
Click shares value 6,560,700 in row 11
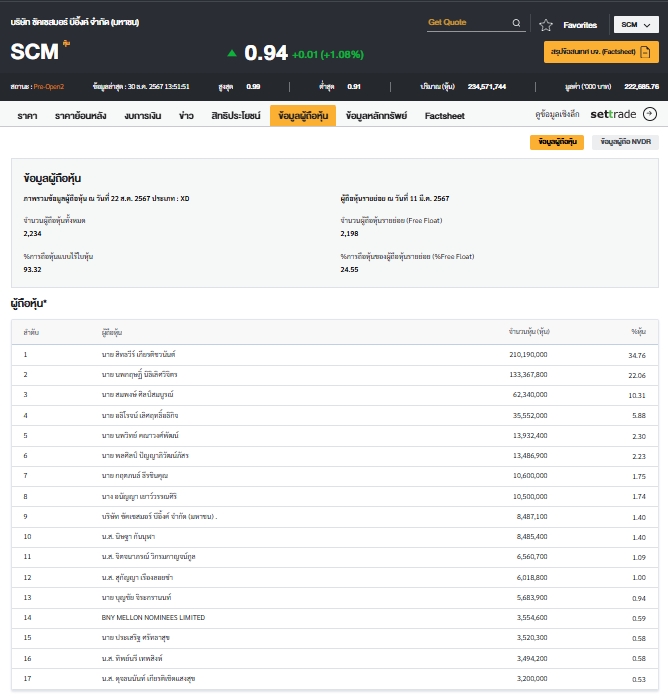click(x=532, y=556)
